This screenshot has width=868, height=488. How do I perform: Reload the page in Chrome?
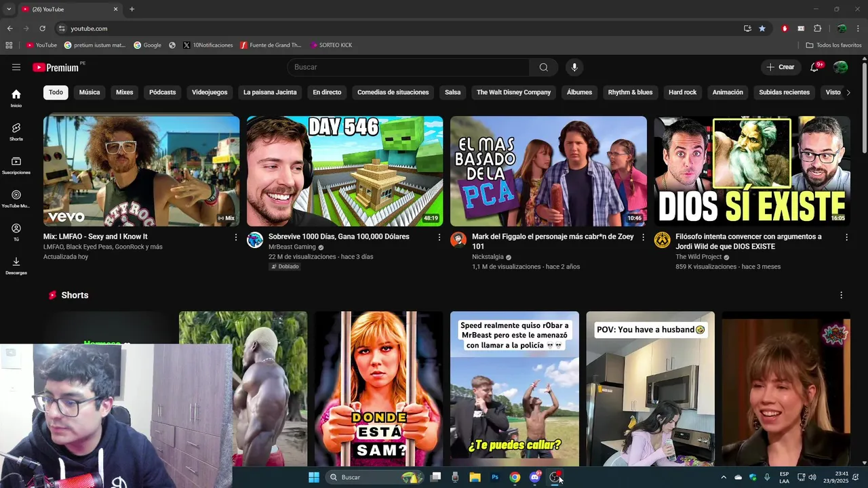[42, 28]
